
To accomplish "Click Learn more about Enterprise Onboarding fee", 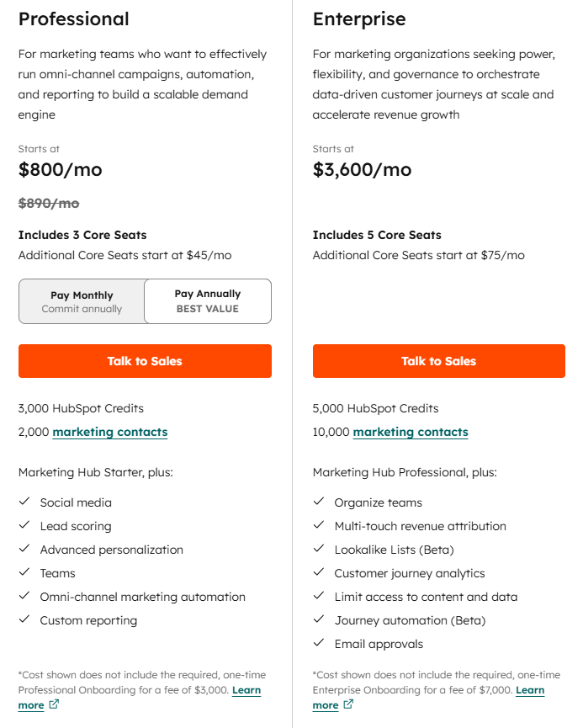I will tap(531, 689).
